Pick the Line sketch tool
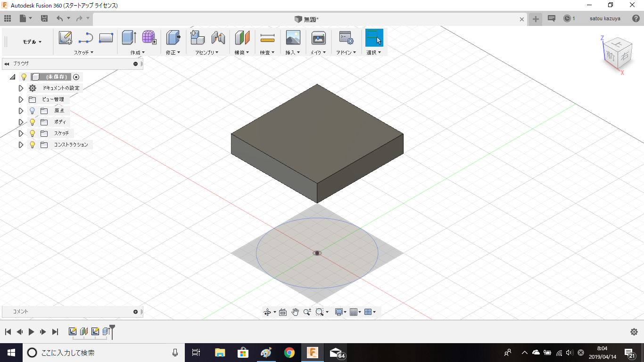Screen dimensions: 644x362 click(x=86, y=37)
